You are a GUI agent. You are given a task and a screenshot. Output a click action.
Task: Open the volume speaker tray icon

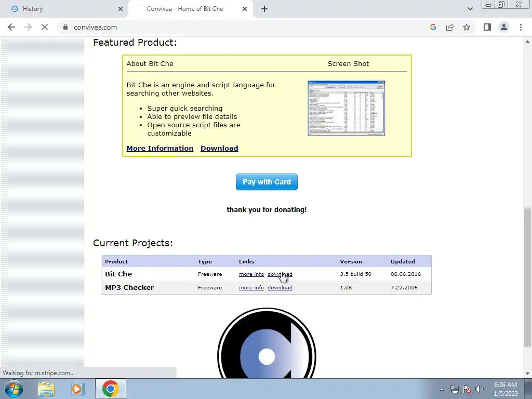click(480, 389)
